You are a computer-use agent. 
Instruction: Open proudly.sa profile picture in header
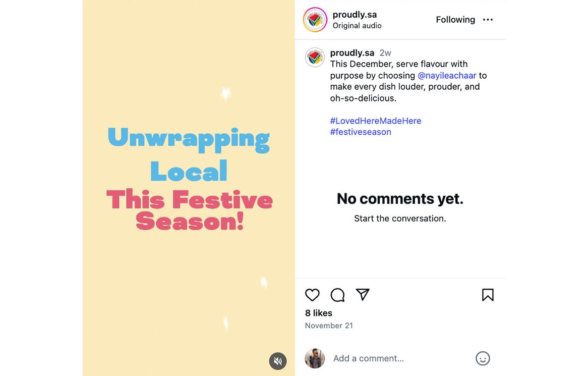tap(315, 20)
